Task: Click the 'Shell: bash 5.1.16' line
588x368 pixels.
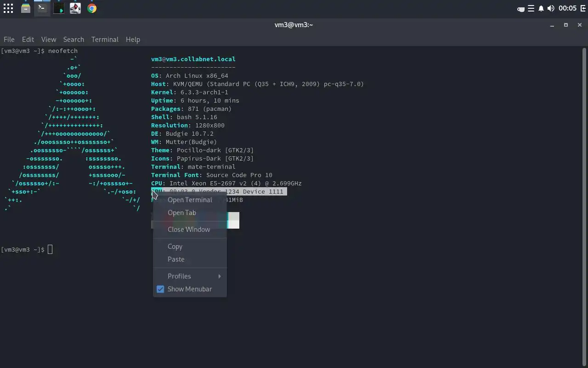Action: (184, 117)
